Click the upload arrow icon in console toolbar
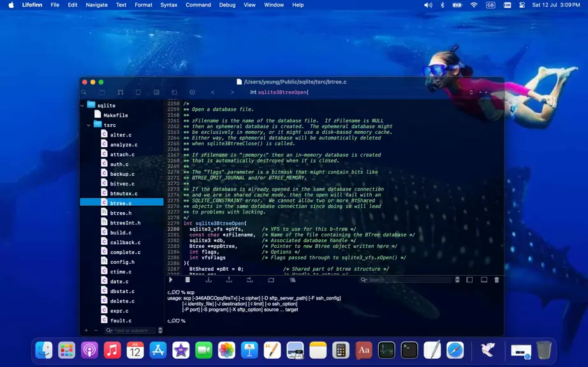The image size is (588, 367). click(x=229, y=280)
